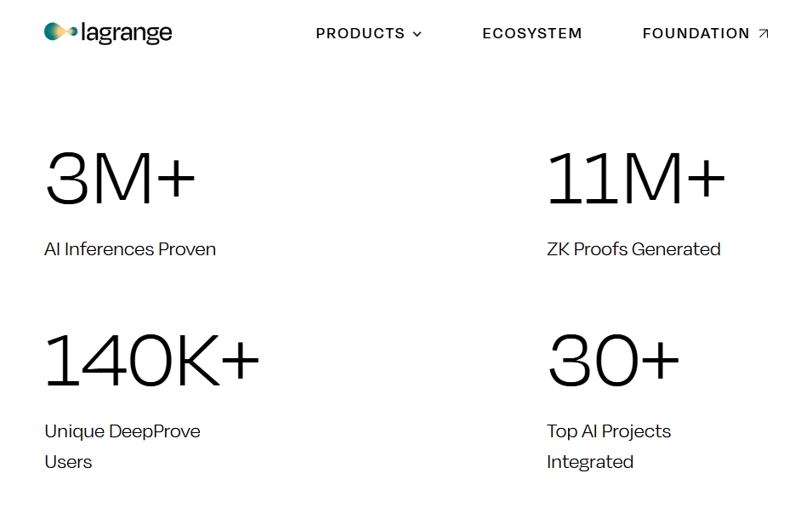Go to the Ecosystem page

pos(532,34)
